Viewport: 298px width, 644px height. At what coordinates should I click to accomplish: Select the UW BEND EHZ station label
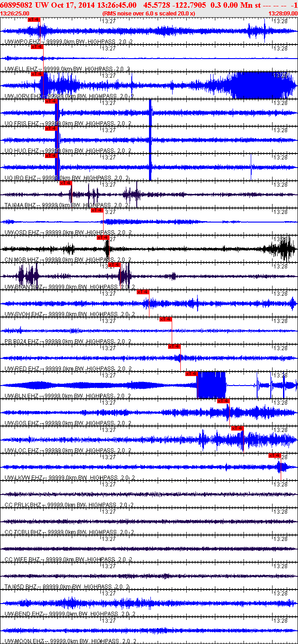click(24, 614)
